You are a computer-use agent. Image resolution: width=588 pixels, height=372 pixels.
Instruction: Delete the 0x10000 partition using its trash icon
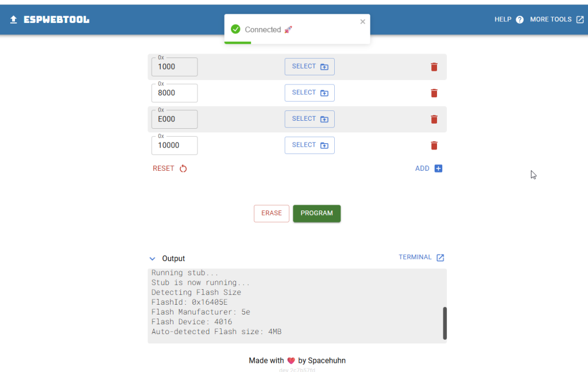[434, 145]
